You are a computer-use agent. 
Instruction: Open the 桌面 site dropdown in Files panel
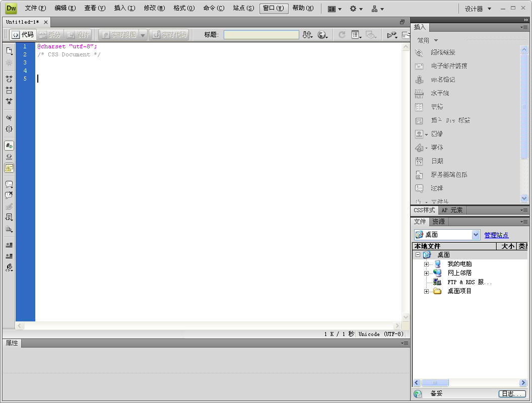(476, 235)
